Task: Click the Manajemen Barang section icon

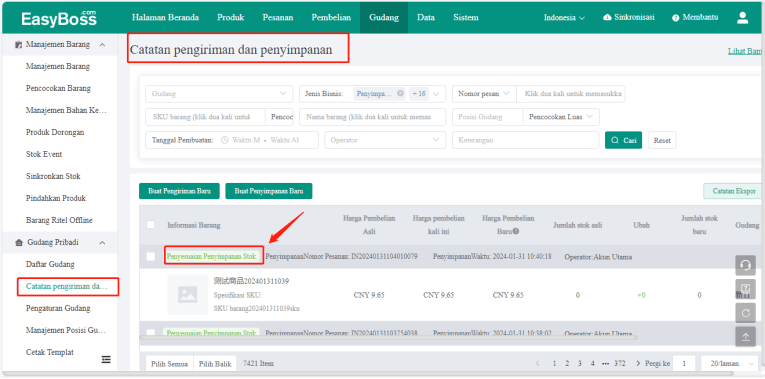Action: pyautogui.click(x=19, y=45)
